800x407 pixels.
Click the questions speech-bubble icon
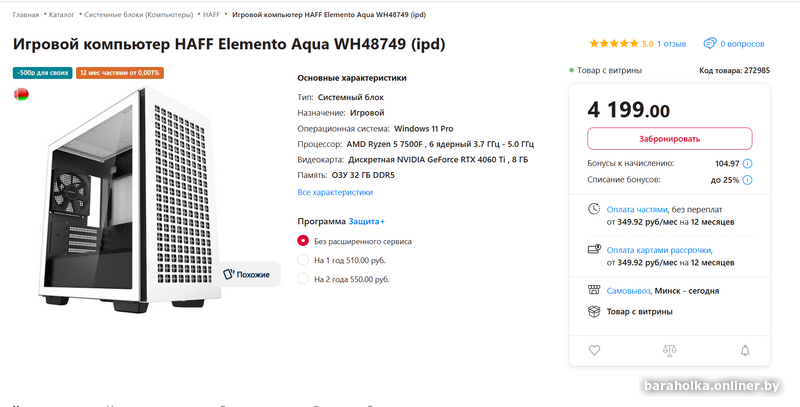pos(710,44)
